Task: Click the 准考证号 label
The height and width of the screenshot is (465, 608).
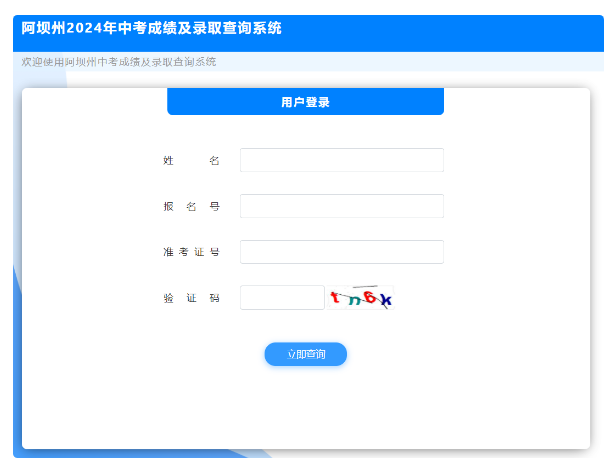Action: click(x=191, y=252)
